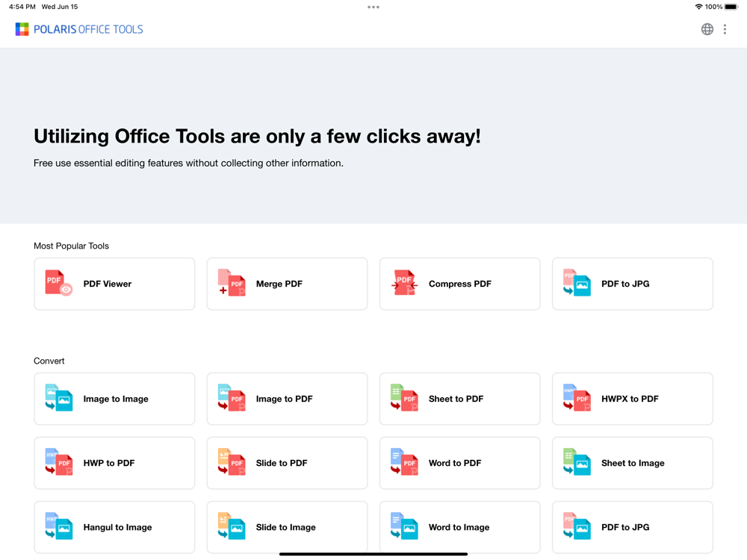Launch the HWPX to PDF converter
This screenshot has height=560, width=747.
(632, 399)
